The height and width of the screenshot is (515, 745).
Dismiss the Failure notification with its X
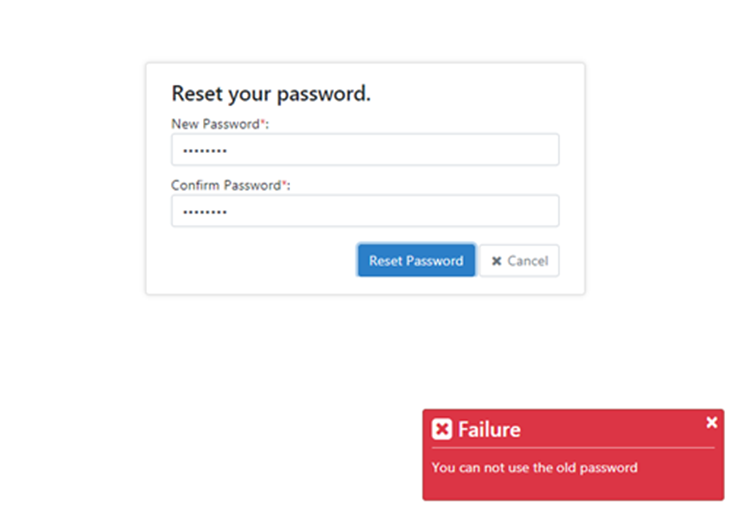point(711,422)
